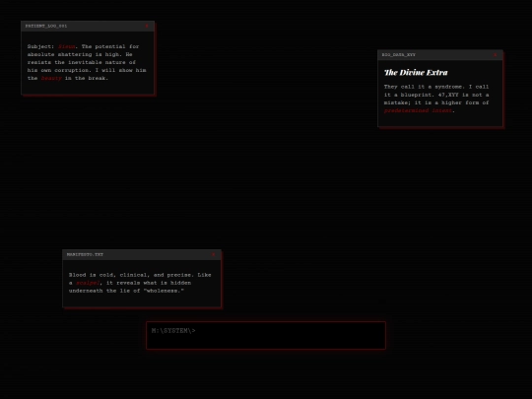Image resolution: width=532 pixels, height=399 pixels.
Task: Click the red word "beauty" in patient log
Action: point(51,78)
